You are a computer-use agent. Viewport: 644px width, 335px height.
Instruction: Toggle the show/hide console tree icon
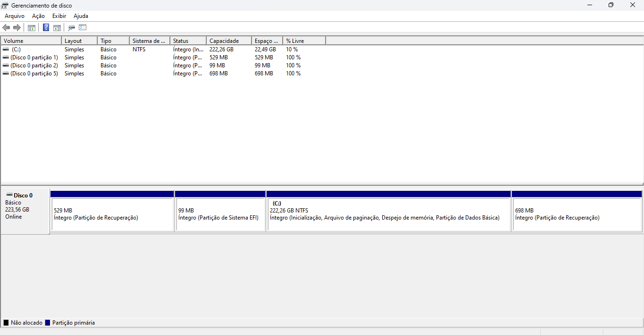point(32,28)
